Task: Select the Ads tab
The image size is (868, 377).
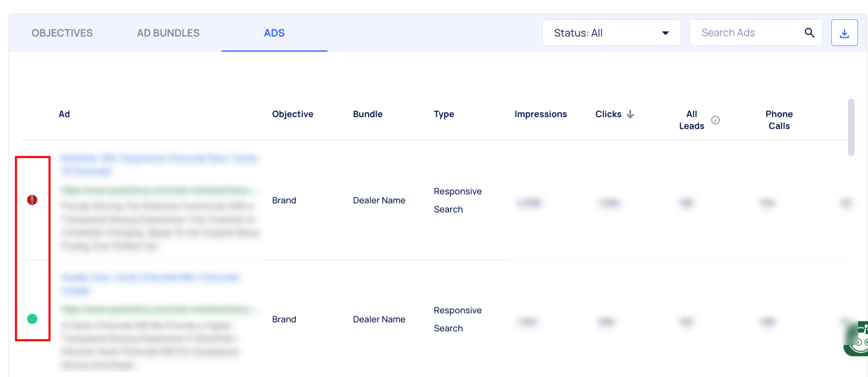Action: coord(274,33)
